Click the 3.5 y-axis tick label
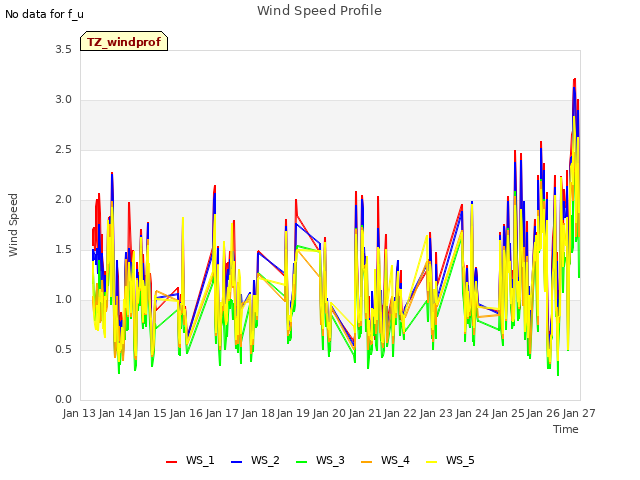The width and height of the screenshot is (640, 480). click(x=63, y=49)
